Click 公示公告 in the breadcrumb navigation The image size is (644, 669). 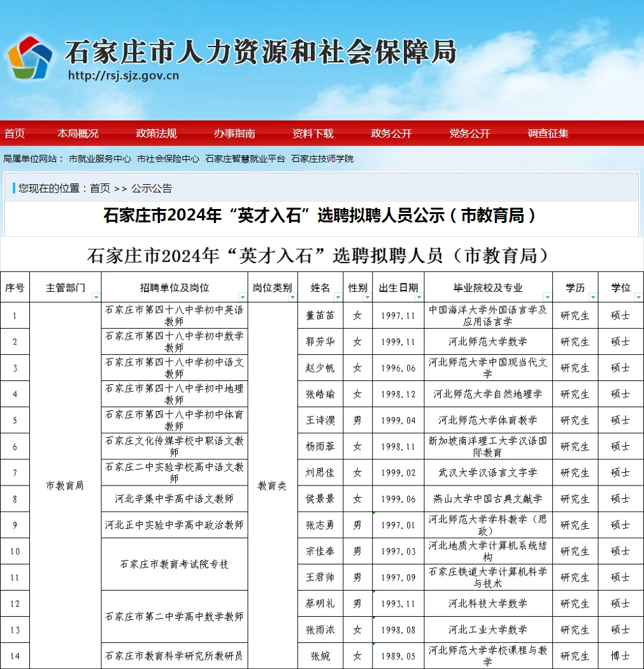154,188
